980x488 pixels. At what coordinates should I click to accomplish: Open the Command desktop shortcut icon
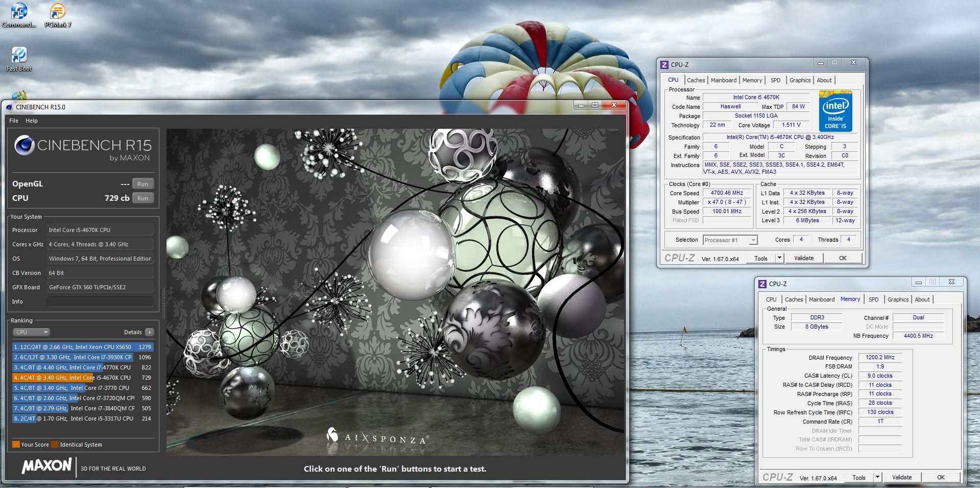19,14
